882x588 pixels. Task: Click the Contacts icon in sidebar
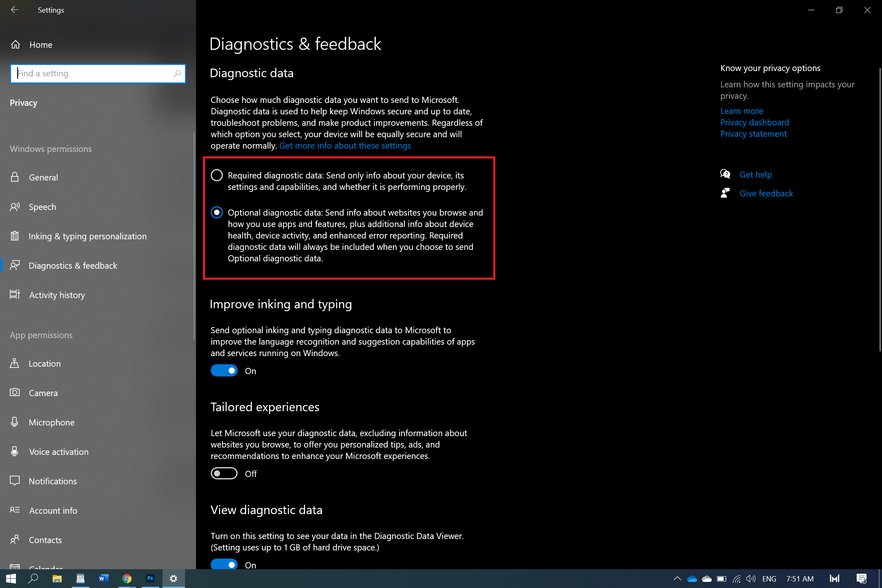(x=15, y=540)
